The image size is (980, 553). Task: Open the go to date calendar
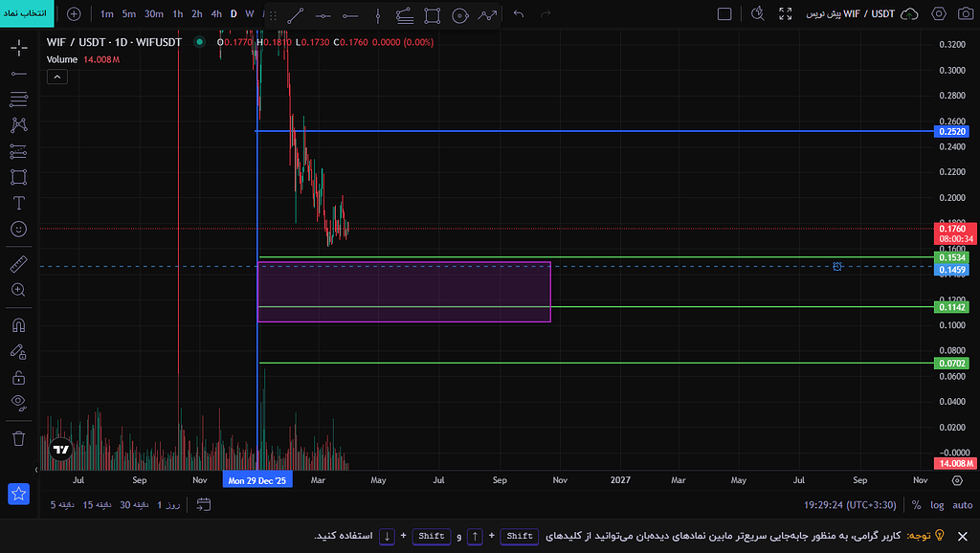(x=204, y=504)
